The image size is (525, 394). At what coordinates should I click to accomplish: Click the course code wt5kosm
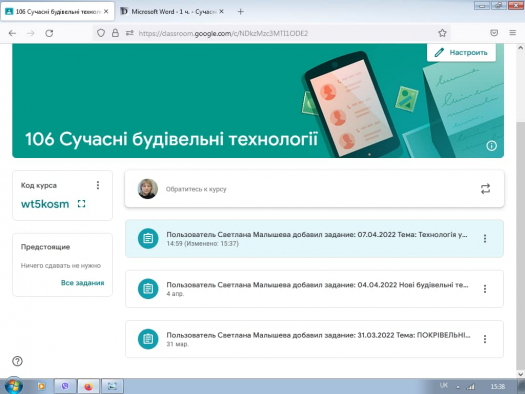[45, 204]
